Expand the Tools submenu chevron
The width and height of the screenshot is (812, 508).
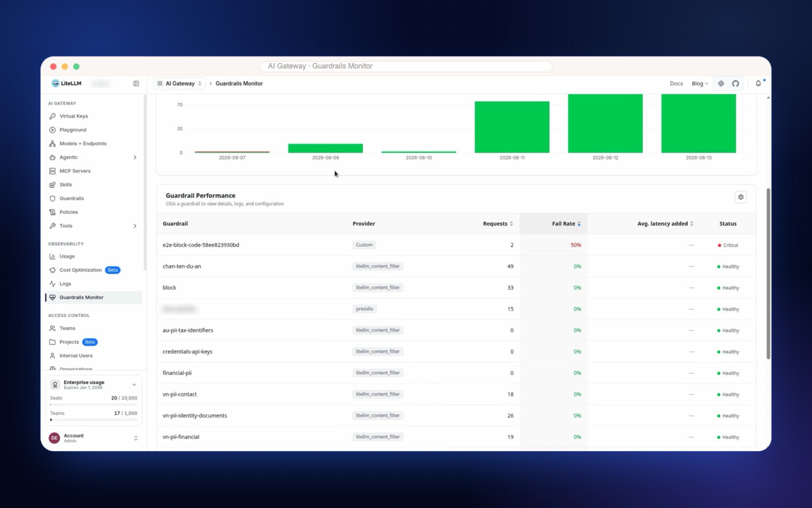135,226
